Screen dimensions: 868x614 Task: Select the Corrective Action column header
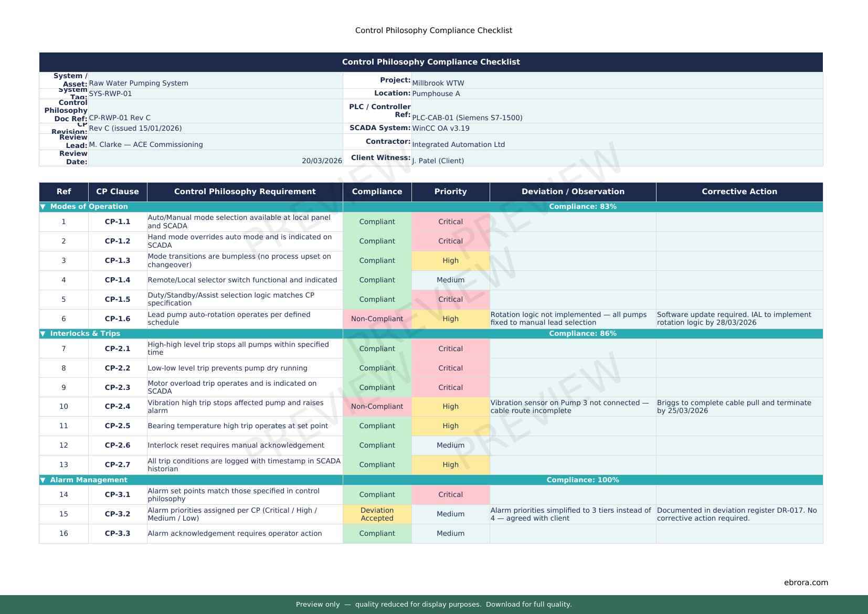739,192
